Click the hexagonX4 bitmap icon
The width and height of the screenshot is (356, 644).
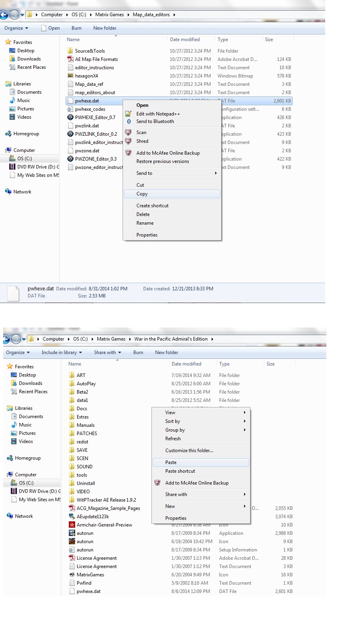click(70, 76)
